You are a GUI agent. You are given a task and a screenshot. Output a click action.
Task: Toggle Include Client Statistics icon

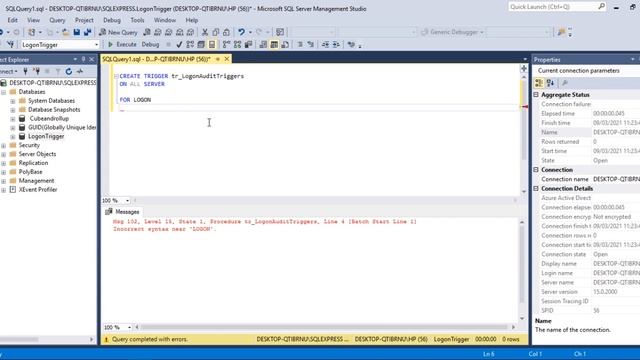point(248,44)
